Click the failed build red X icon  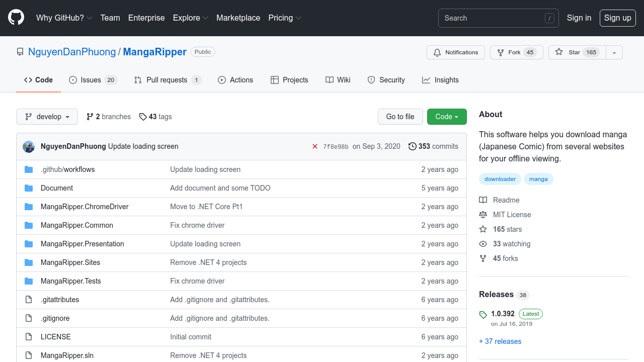click(x=315, y=146)
